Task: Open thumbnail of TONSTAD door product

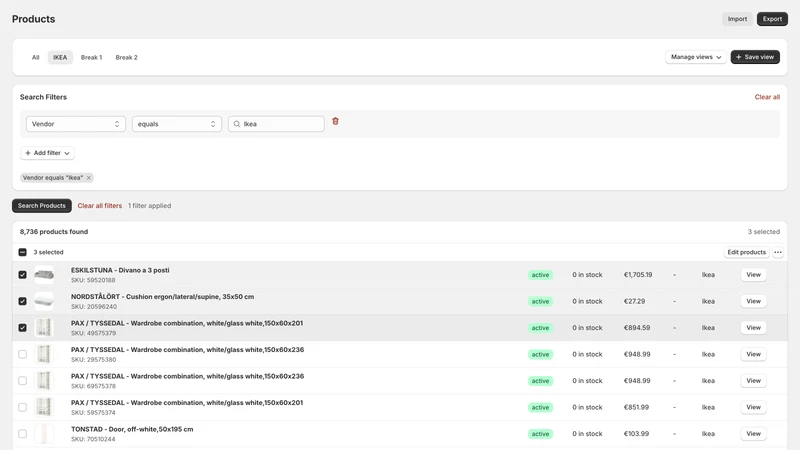Action: click(x=44, y=434)
